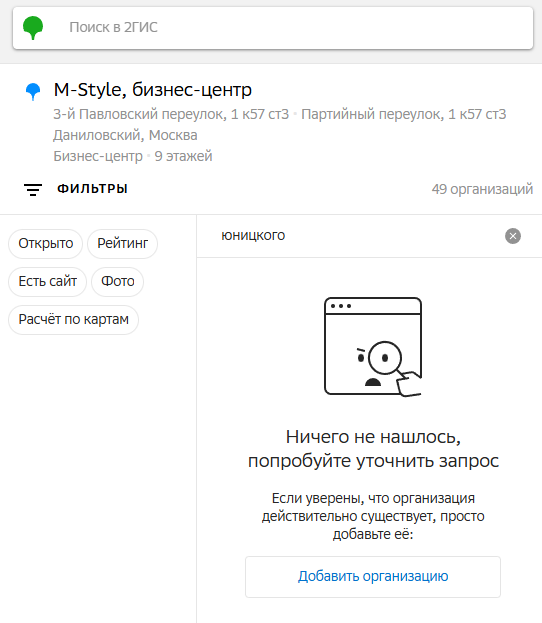Click the Бизнес-центр category label
Image resolution: width=542 pixels, height=623 pixels.
tap(98, 156)
